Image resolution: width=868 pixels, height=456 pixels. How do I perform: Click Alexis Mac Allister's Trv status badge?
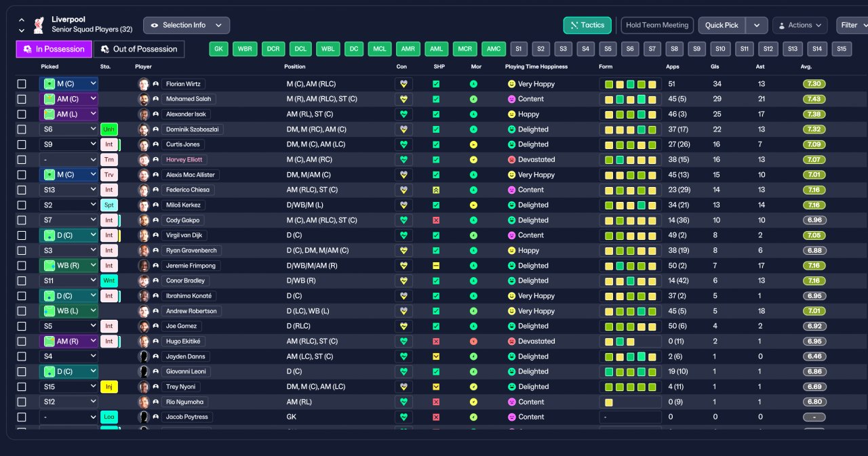(x=108, y=175)
